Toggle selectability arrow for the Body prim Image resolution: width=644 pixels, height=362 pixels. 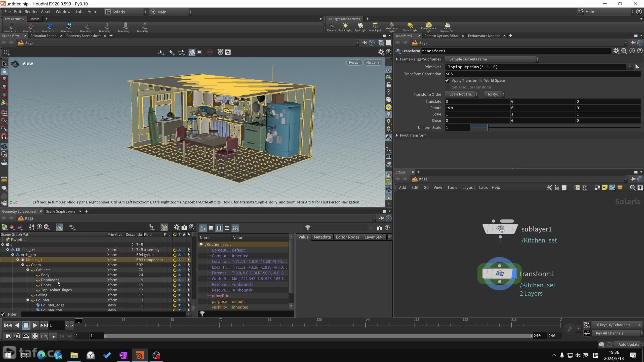tap(189, 275)
